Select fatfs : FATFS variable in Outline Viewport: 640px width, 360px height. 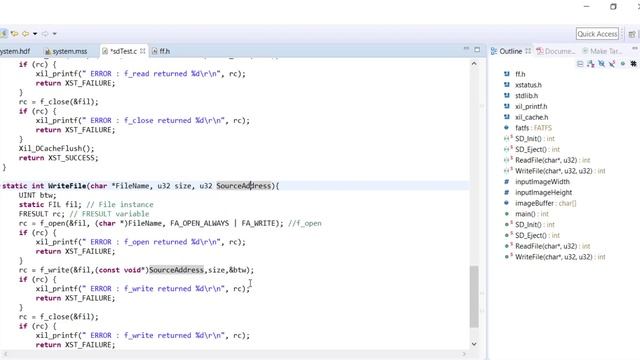pos(533,128)
